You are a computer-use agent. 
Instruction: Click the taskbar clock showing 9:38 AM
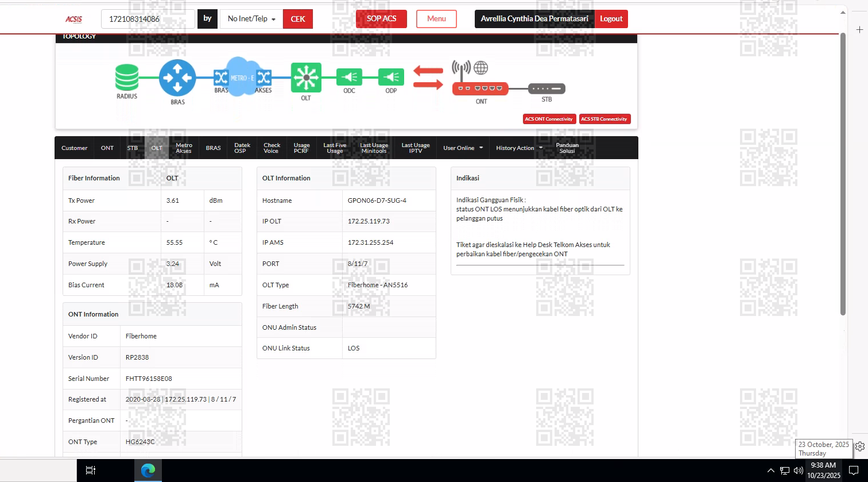click(823, 471)
